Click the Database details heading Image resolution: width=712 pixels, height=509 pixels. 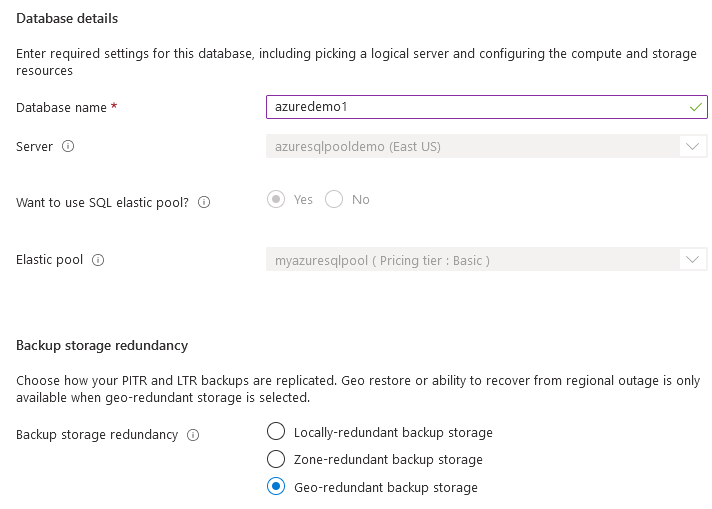pos(67,19)
